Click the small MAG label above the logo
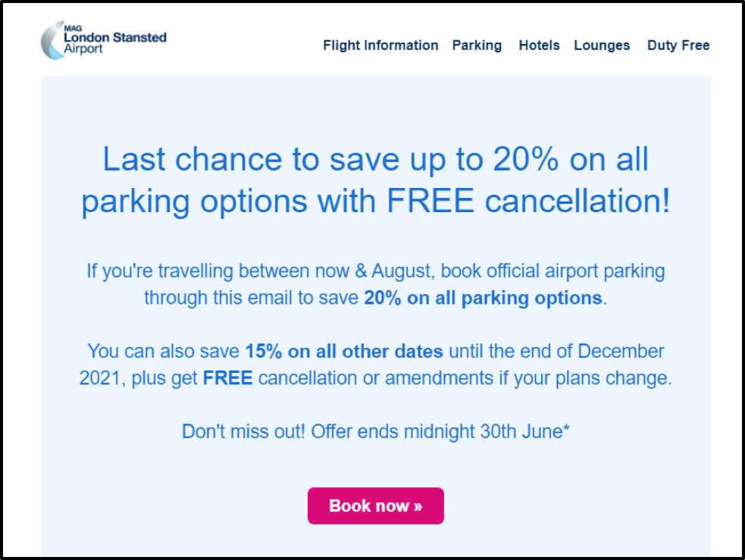 pos(72,27)
